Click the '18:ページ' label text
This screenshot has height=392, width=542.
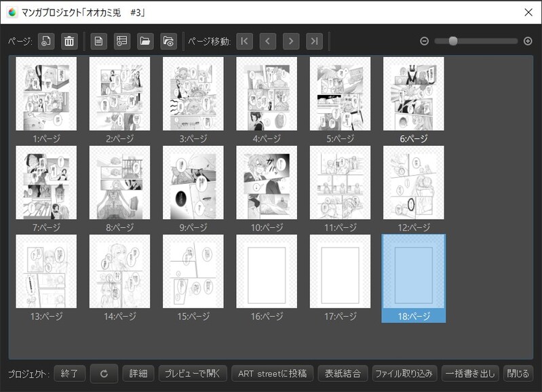(414, 316)
